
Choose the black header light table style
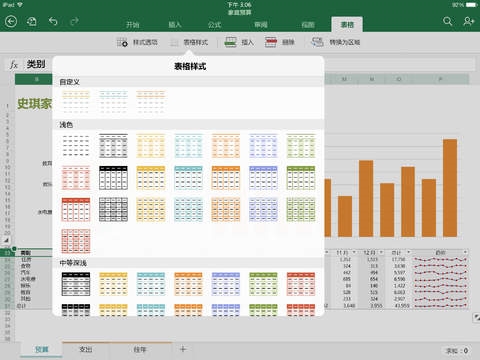(113, 178)
